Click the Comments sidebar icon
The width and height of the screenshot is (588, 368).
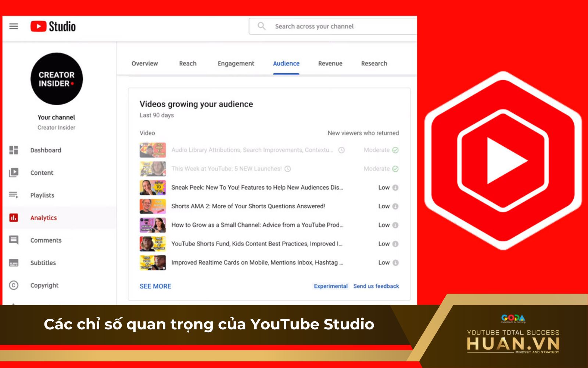click(14, 240)
